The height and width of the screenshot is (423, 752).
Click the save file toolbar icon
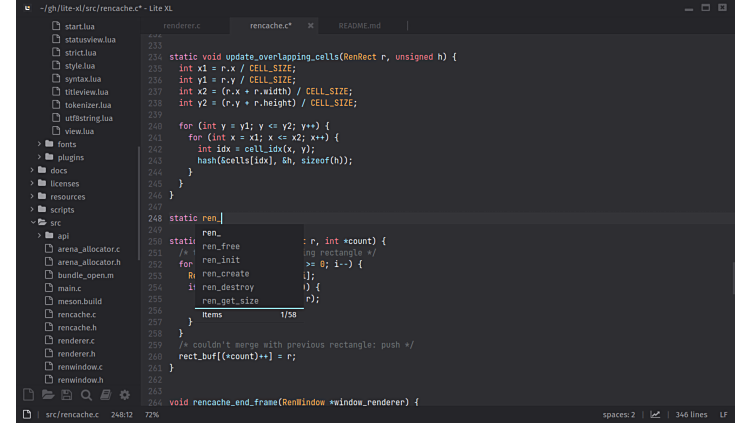[x=67, y=395]
